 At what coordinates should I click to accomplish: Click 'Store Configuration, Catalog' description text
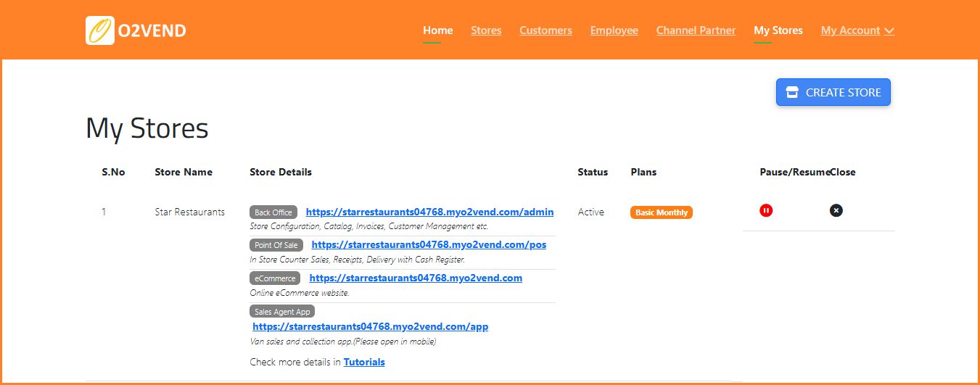[369, 227]
